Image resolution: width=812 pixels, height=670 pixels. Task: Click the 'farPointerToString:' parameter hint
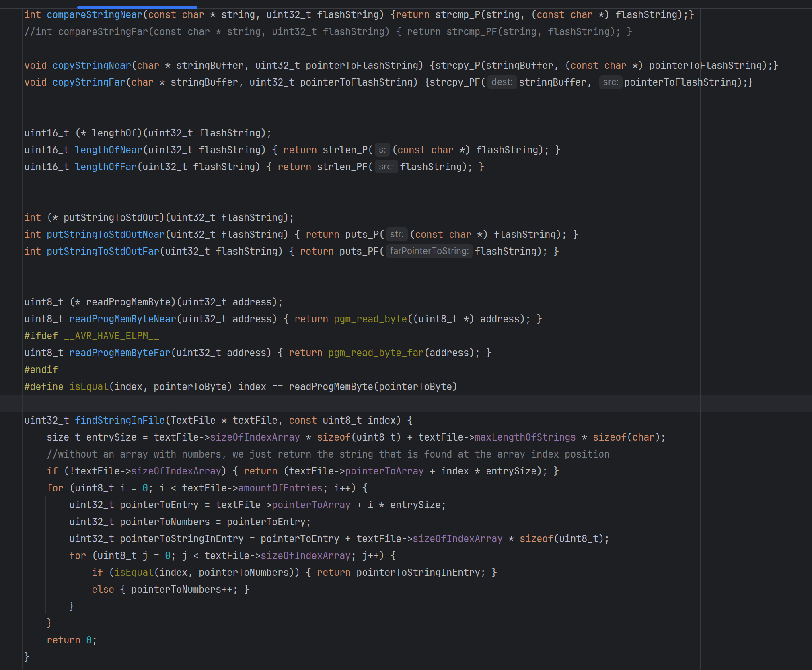[429, 252]
